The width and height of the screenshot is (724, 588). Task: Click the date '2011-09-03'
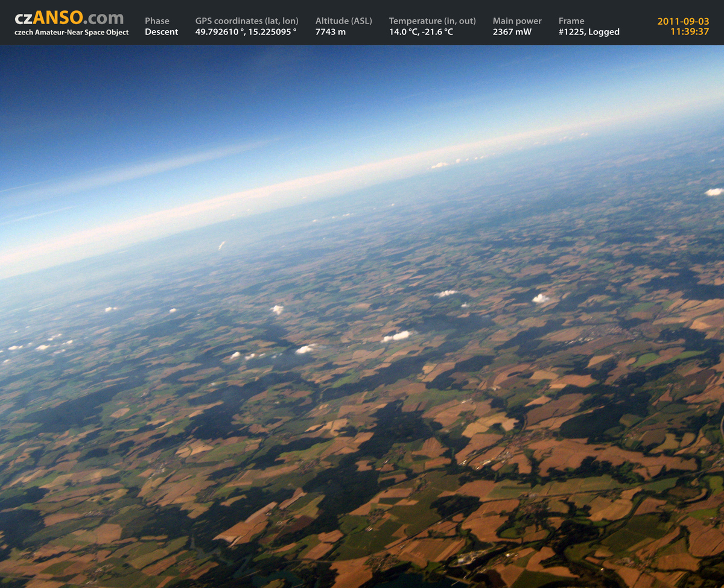pos(683,21)
